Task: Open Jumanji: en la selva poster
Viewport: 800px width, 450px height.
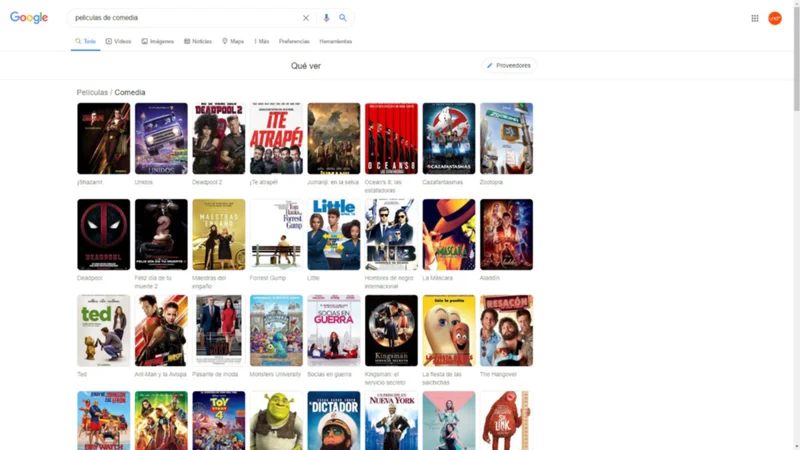Action: pyautogui.click(x=334, y=138)
